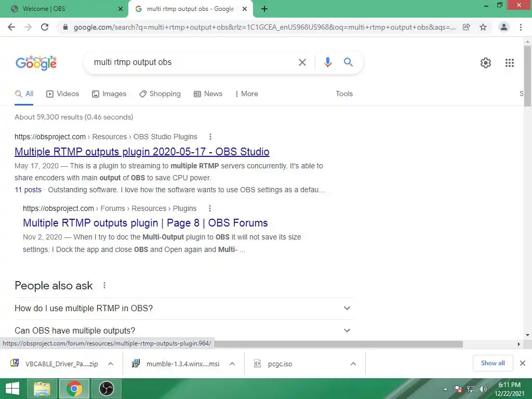Viewport: 532px width, 399px height.
Task: Switch to Shopping results
Action: pos(160,94)
